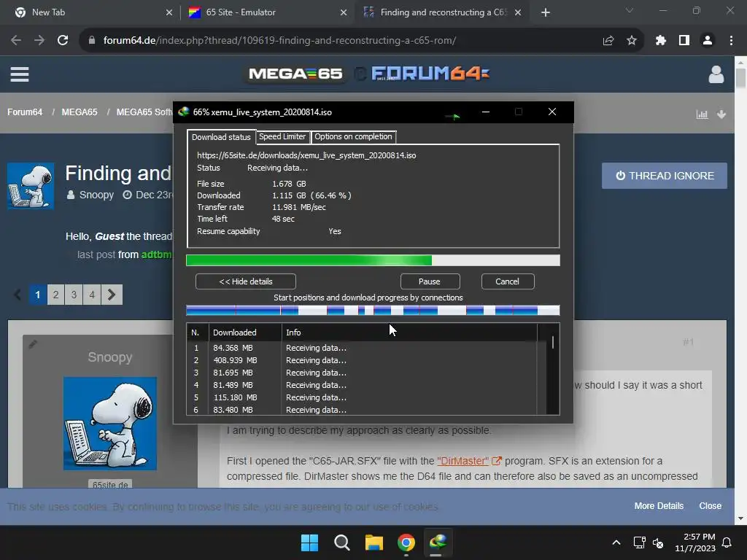Click the site lock icon in address bar

(x=92, y=41)
